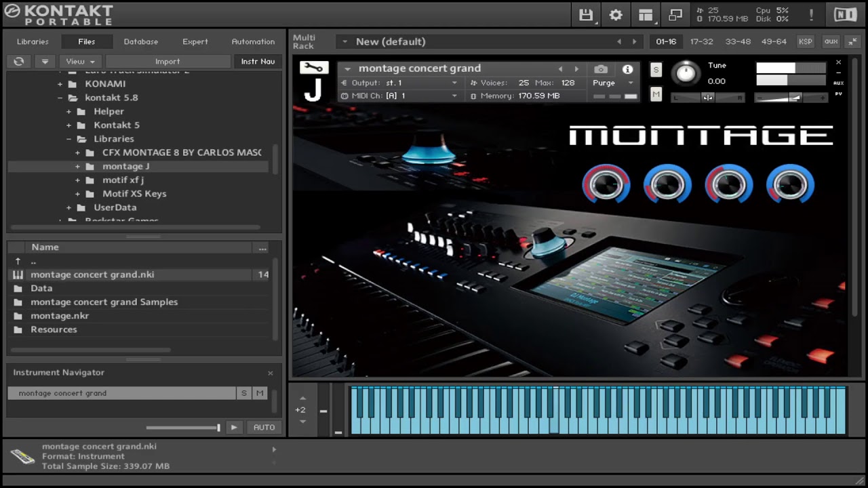Click the Import button
The image size is (868, 488).
(167, 61)
